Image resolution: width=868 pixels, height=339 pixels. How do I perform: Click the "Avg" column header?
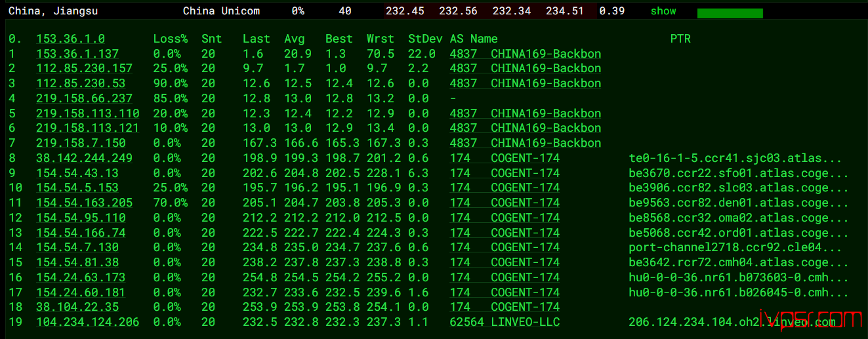(x=295, y=39)
